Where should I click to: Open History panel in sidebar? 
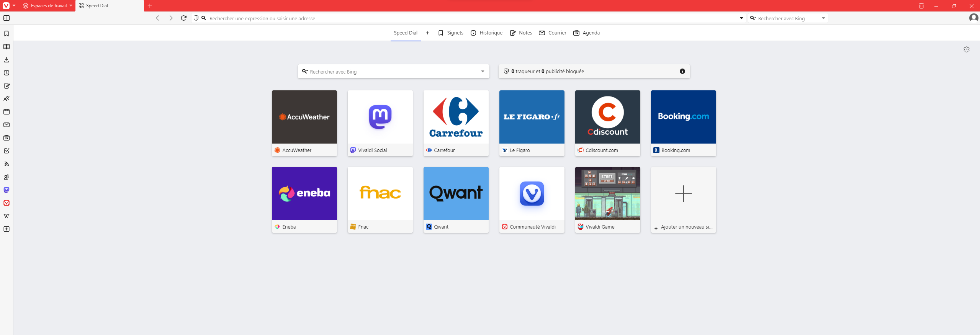[x=7, y=73]
